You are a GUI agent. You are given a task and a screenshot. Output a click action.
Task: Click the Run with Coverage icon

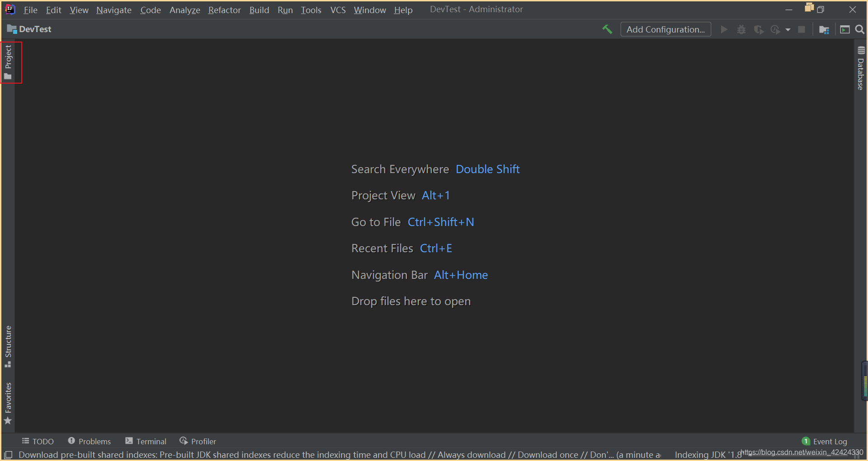pos(759,29)
